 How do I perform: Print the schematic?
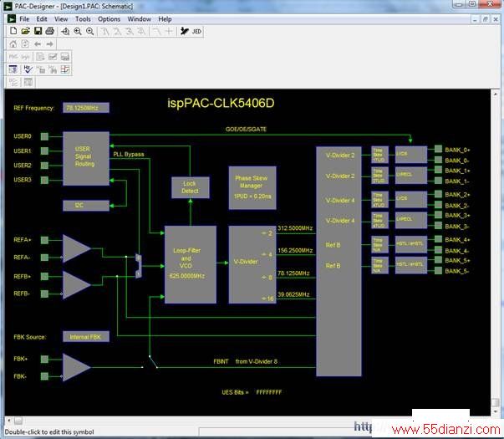click(50, 31)
